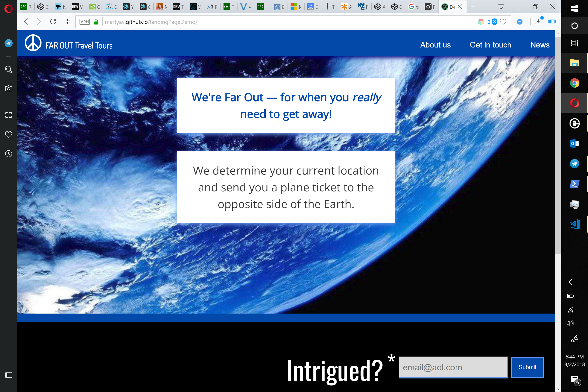Toggle the VPN badge
The height and width of the screenshot is (392, 588).
pos(84,22)
